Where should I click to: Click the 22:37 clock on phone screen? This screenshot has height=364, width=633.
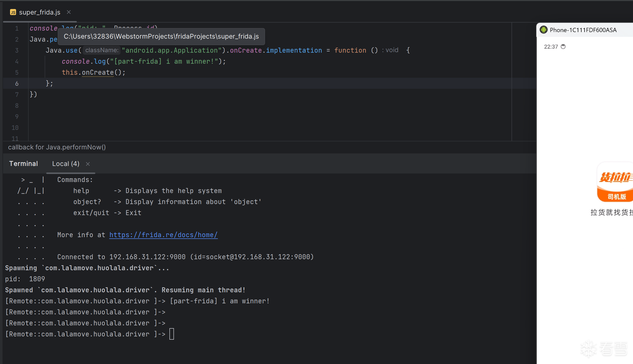coord(551,47)
